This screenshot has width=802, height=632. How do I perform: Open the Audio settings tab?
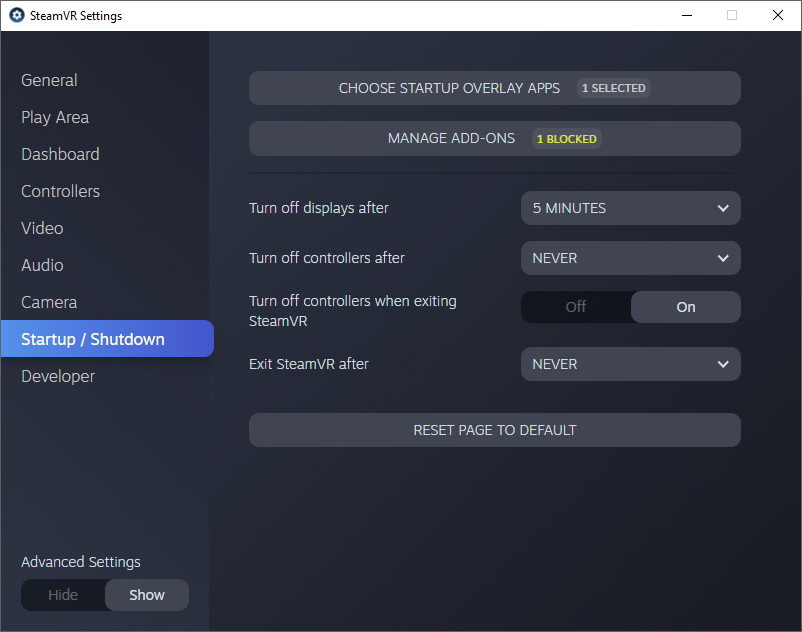pos(42,265)
